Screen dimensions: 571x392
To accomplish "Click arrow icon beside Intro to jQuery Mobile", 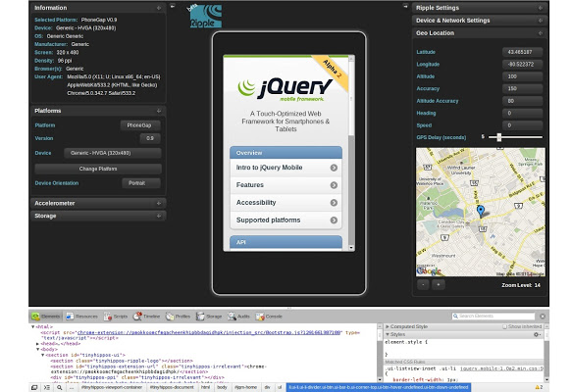I will click(334, 168).
